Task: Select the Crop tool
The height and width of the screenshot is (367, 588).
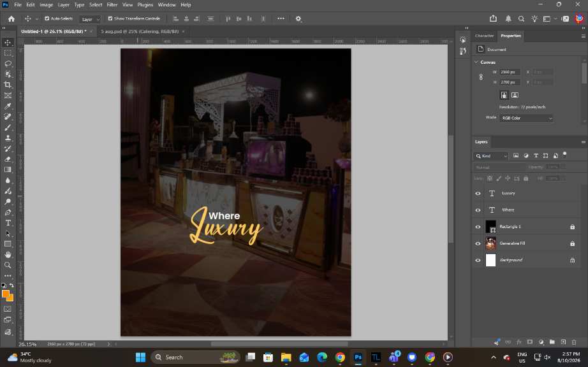Action: point(8,85)
